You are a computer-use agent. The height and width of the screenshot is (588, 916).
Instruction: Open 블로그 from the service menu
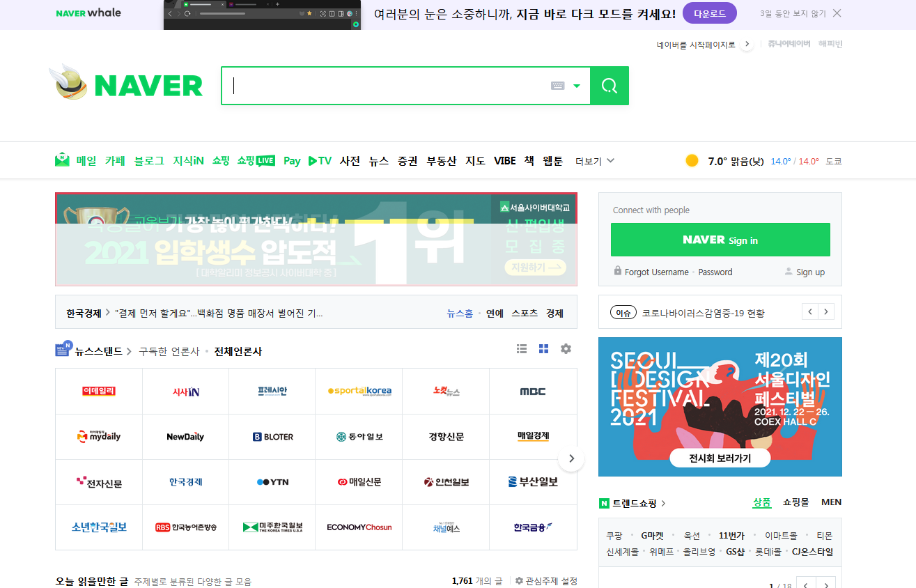149,161
